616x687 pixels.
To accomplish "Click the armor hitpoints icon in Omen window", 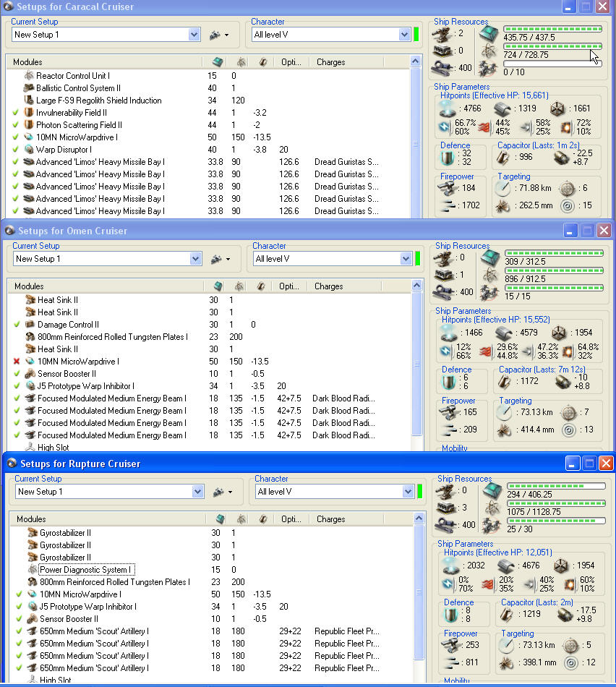I will [503, 333].
